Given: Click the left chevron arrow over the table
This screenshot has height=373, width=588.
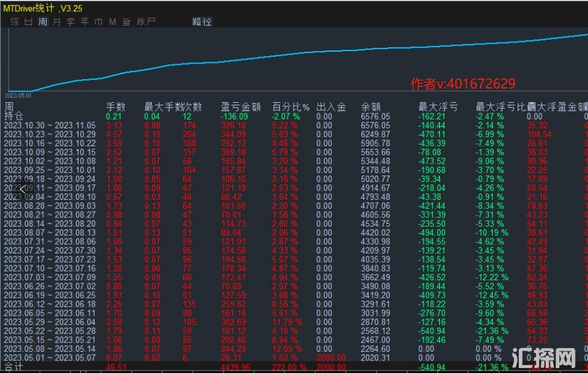Looking at the screenshot, I should [x=22, y=189].
